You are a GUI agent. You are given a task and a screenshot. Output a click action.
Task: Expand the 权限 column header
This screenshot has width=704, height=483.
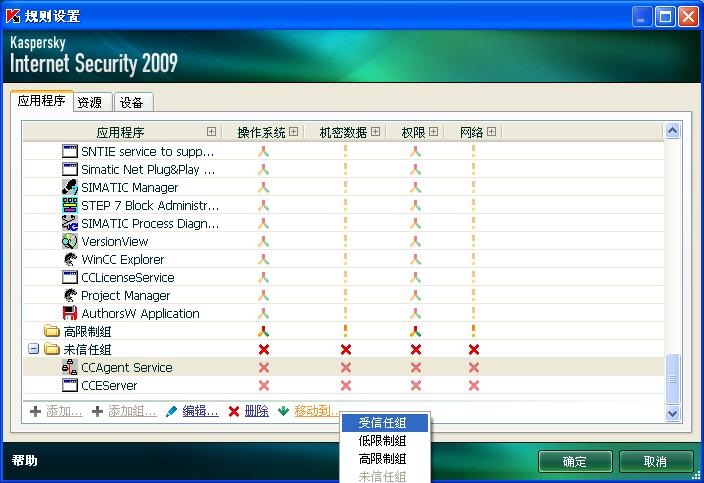pos(433,132)
